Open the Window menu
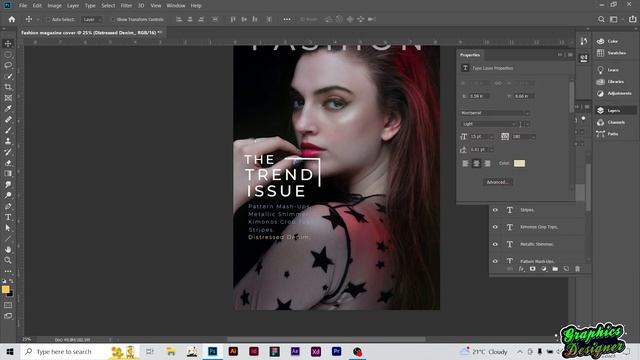Screen dimensions: 640x360 point(176,6)
